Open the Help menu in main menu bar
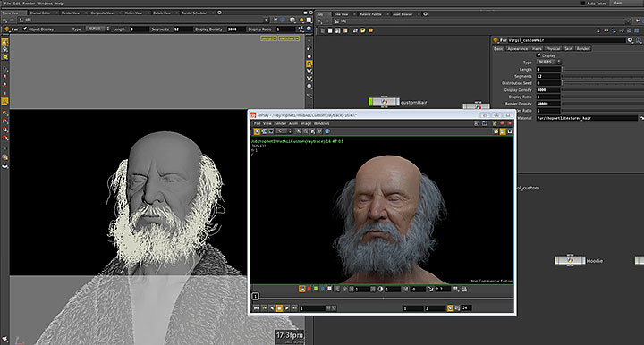This screenshot has width=644, height=345. 59,4
